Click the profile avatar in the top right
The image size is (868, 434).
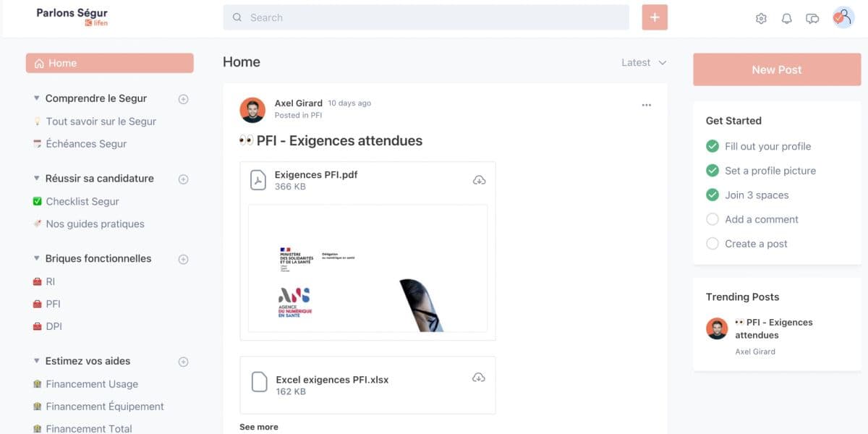pyautogui.click(x=843, y=17)
